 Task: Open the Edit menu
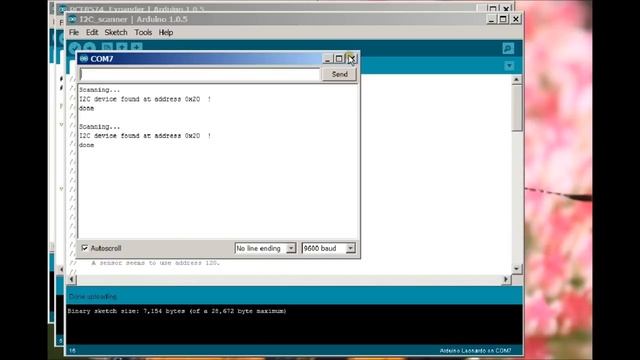tap(92, 32)
